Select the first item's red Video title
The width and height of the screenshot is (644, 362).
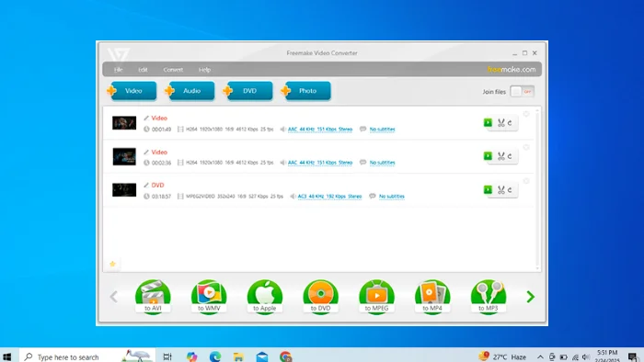point(159,119)
